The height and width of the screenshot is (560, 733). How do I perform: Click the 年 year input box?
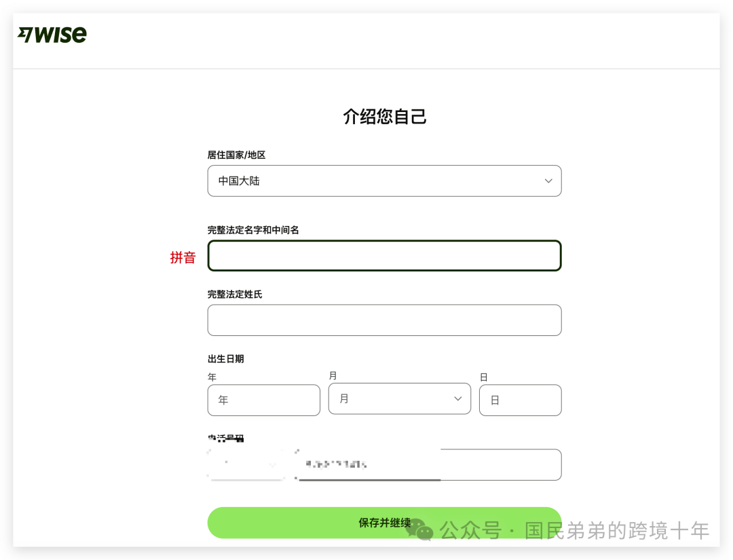click(x=263, y=400)
